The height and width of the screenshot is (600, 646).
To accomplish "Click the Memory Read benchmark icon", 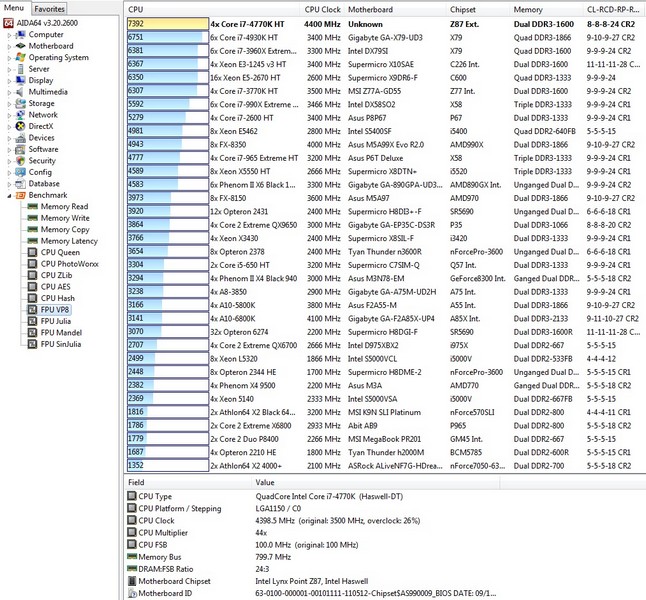I will coord(33,206).
